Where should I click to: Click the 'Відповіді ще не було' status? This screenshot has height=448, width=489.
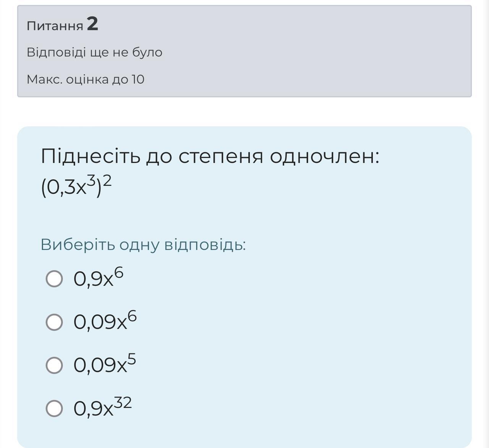tap(94, 52)
